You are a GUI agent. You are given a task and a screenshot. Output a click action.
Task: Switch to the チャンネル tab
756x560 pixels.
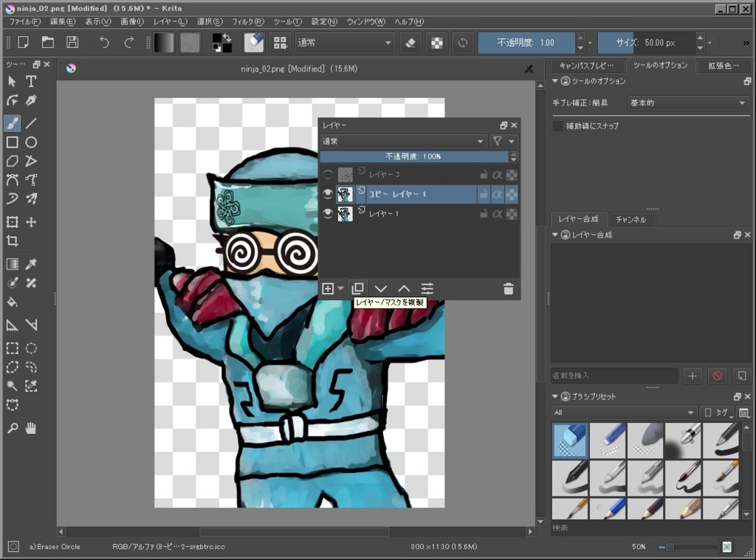coord(630,220)
